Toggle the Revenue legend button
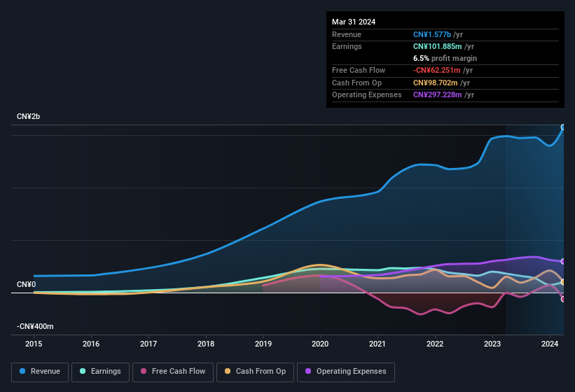Viewport: 575px width, 392px height. point(40,372)
